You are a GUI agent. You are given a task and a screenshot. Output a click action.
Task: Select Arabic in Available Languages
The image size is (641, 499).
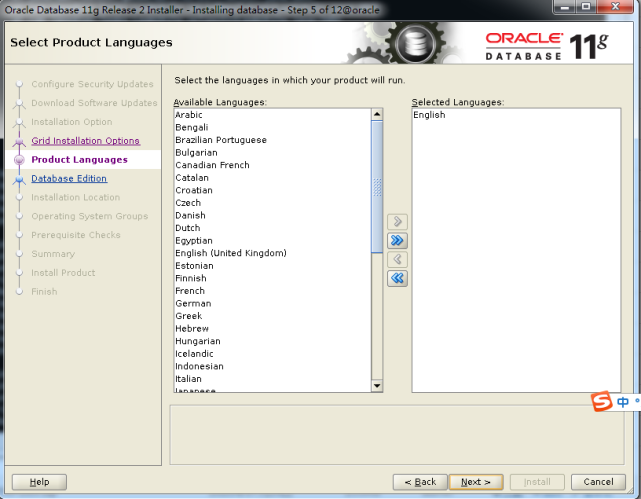tap(272, 115)
